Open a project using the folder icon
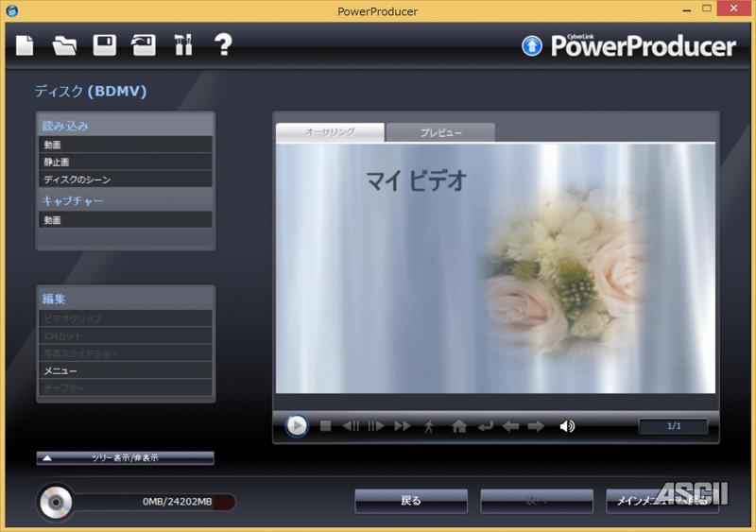 click(x=64, y=45)
